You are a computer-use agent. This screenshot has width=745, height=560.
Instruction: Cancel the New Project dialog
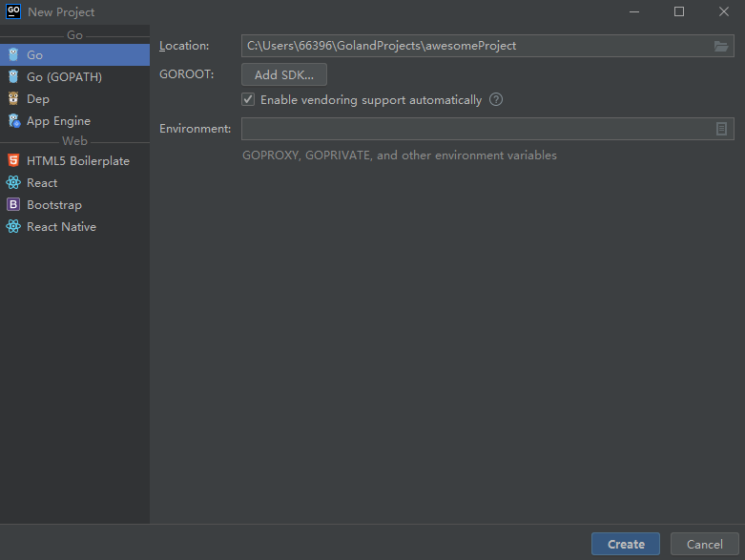point(704,544)
